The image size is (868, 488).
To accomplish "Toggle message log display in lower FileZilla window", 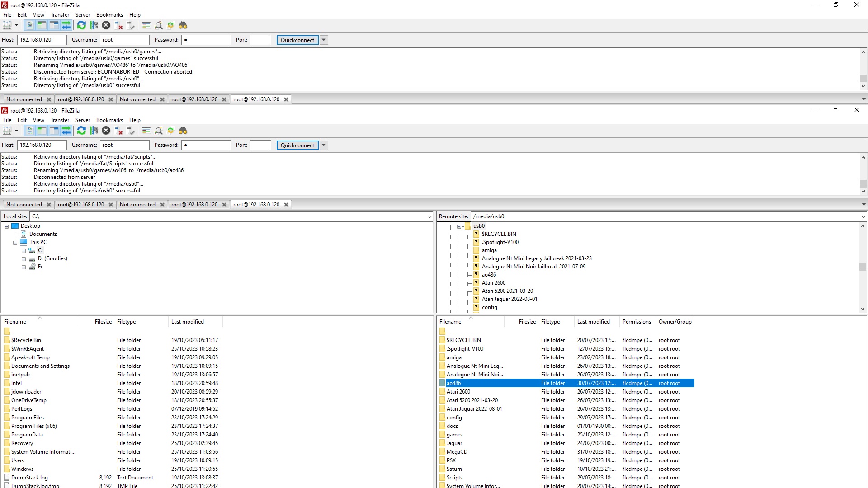I will (x=29, y=131).
